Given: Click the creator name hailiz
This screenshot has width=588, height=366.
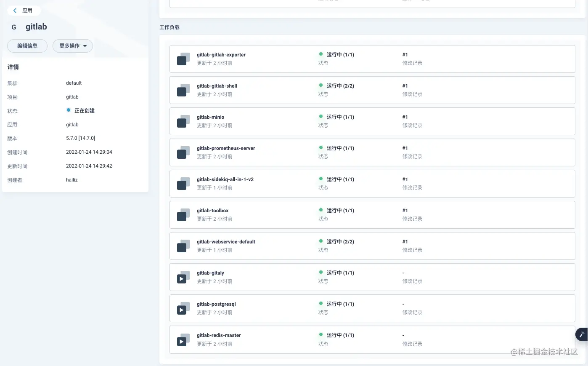Looking at the screenshot, I should [x=72, y=180].
